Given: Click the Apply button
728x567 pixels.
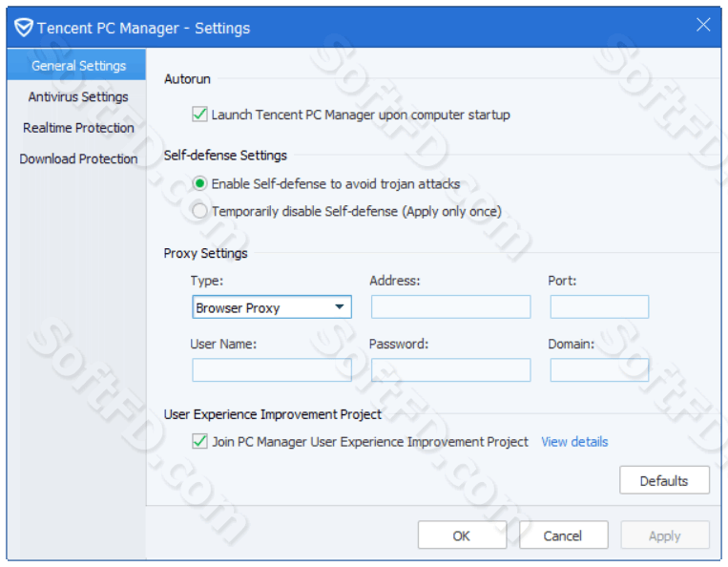Looking at the screenshot, I should click(664, 535).
